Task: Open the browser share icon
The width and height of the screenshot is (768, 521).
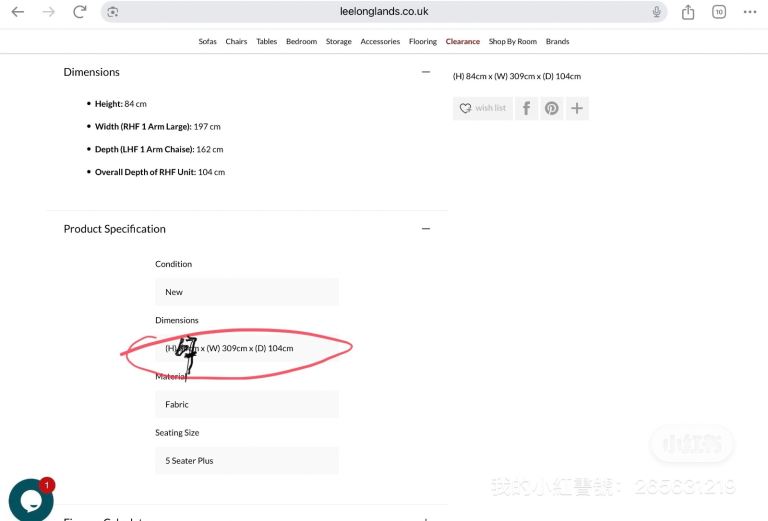Action: pos(688,12)
